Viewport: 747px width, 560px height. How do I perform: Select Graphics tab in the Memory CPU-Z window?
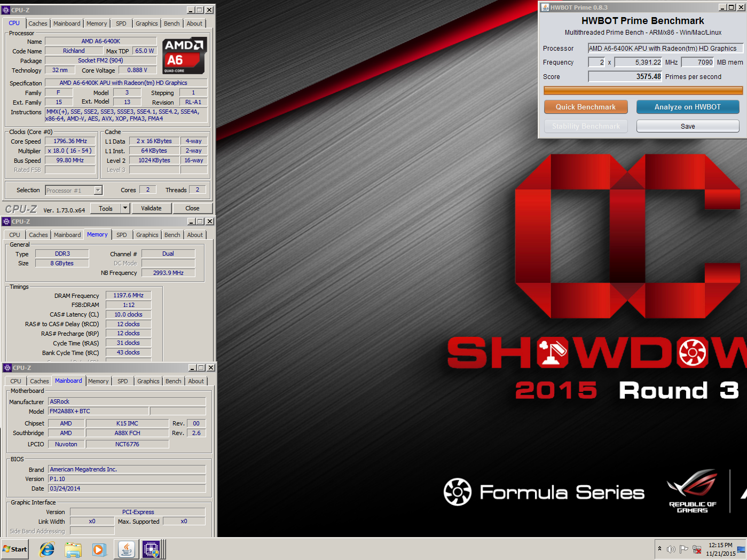(147, 235)
